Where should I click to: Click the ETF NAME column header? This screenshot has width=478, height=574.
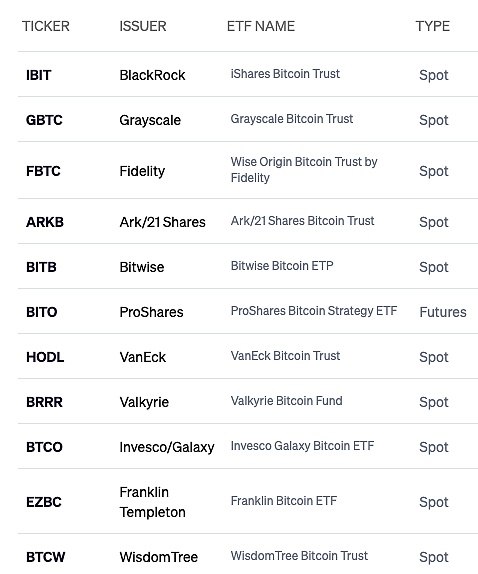261,26
